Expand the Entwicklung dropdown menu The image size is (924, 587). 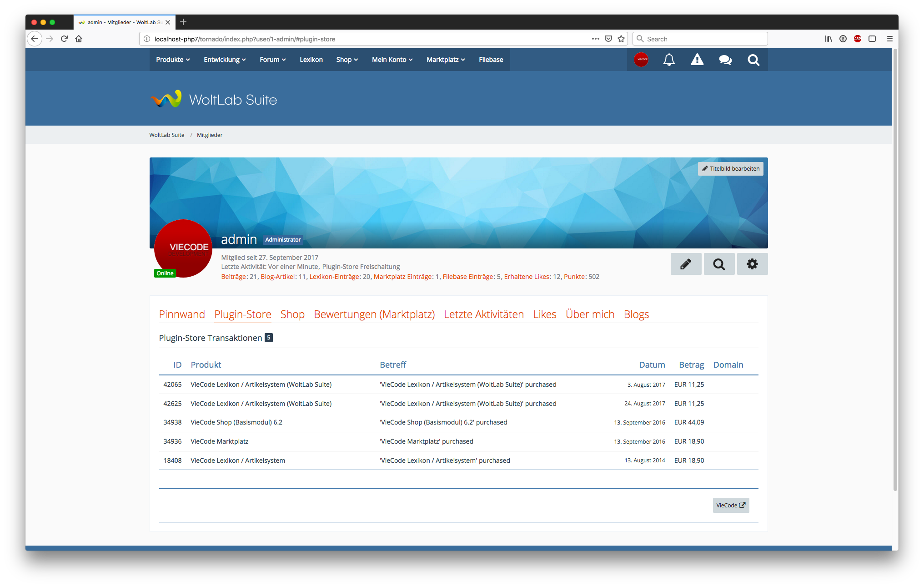(225, 60)
